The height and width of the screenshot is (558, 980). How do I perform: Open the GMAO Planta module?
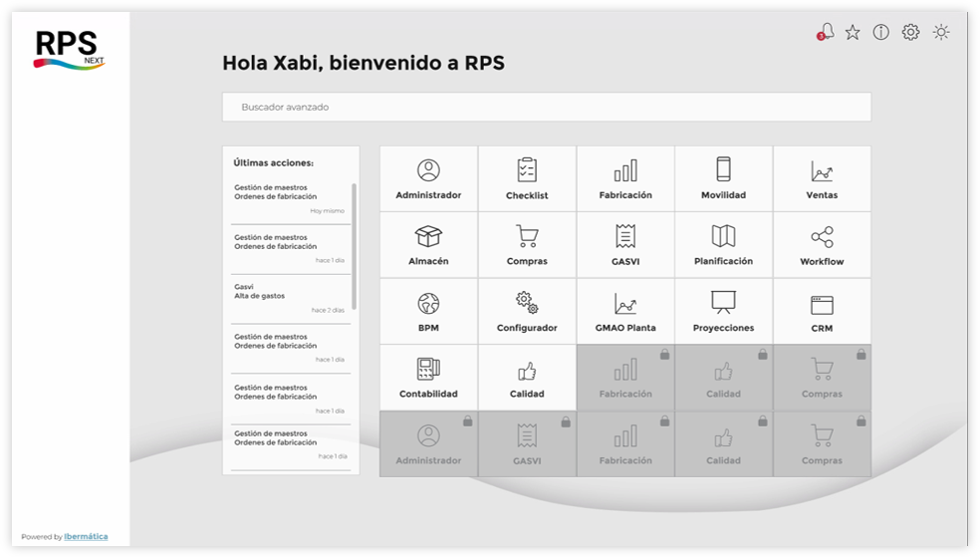[625, 312]
